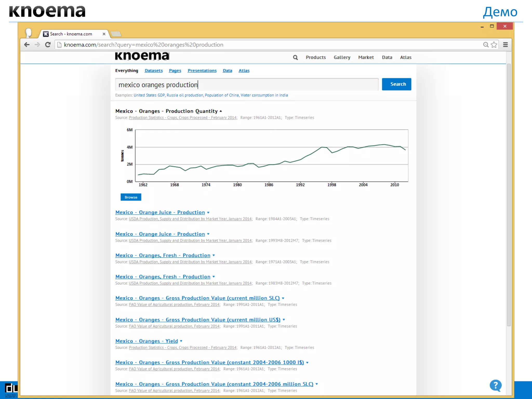532x399 pixels.
Task: Open Gallery in top navigation
Action: (342, 57)
